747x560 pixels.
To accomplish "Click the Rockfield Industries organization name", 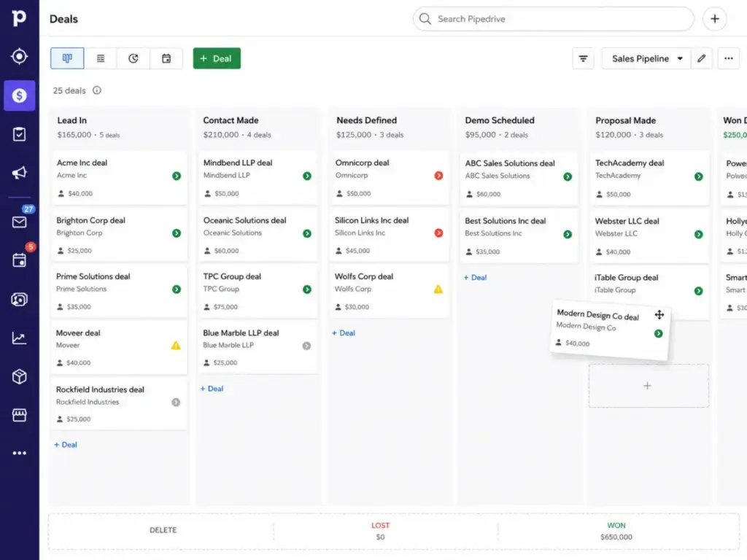I will coord(88,402).
